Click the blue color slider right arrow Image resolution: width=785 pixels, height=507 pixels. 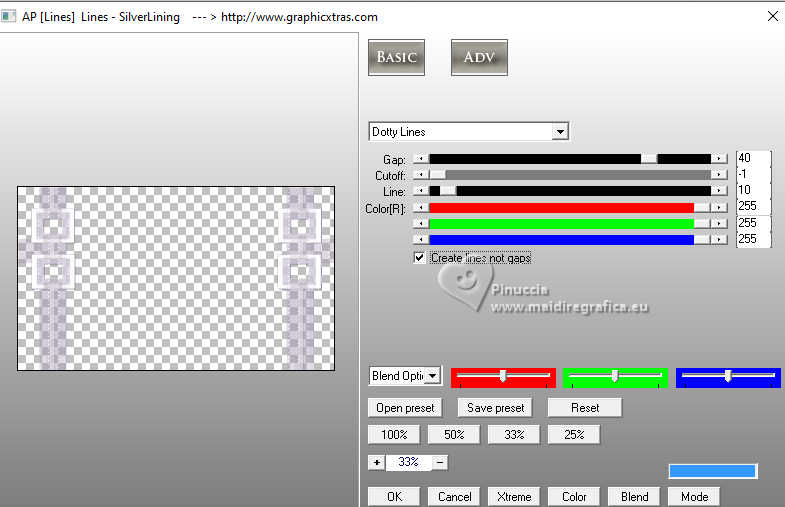pos(719,240)
